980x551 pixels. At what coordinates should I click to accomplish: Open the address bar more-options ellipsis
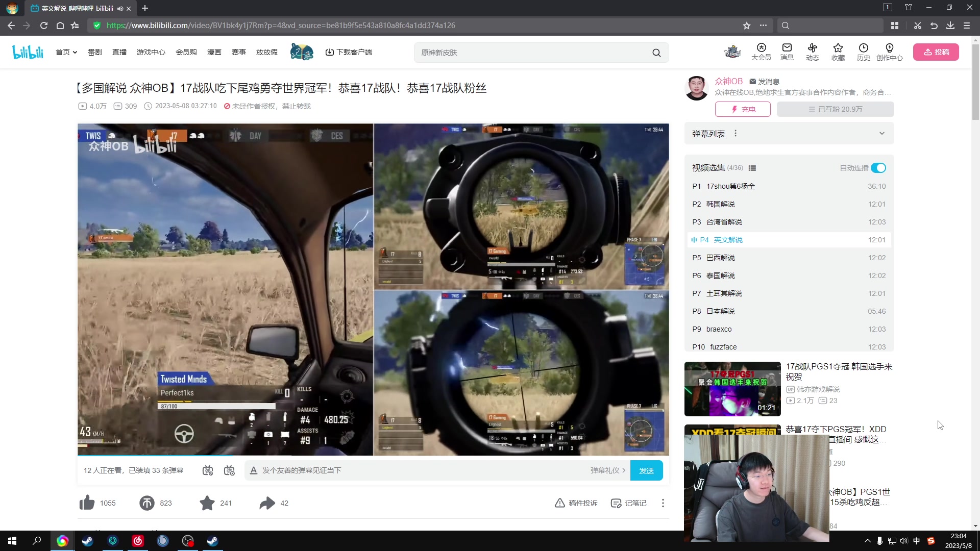(x=763, y=26)
